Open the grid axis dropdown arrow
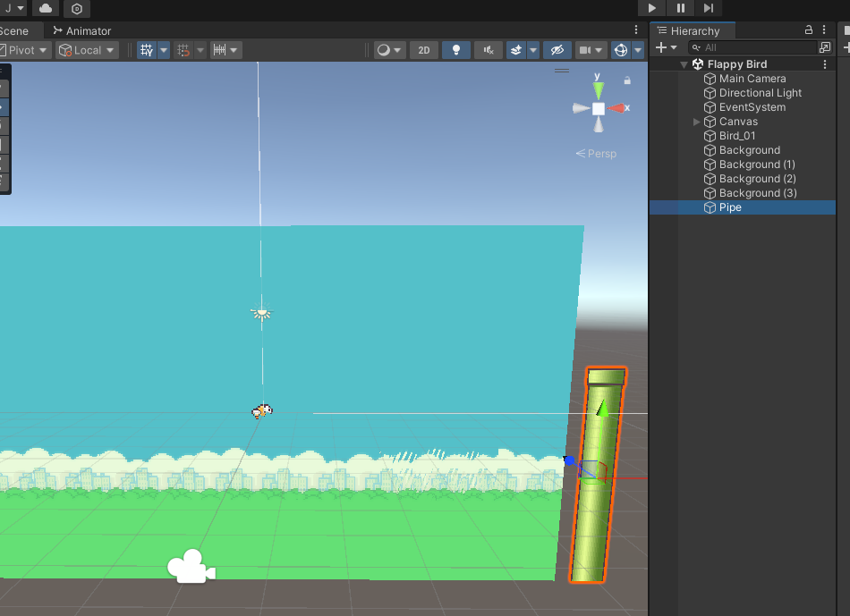850x616 pixels. pos(164,50)
